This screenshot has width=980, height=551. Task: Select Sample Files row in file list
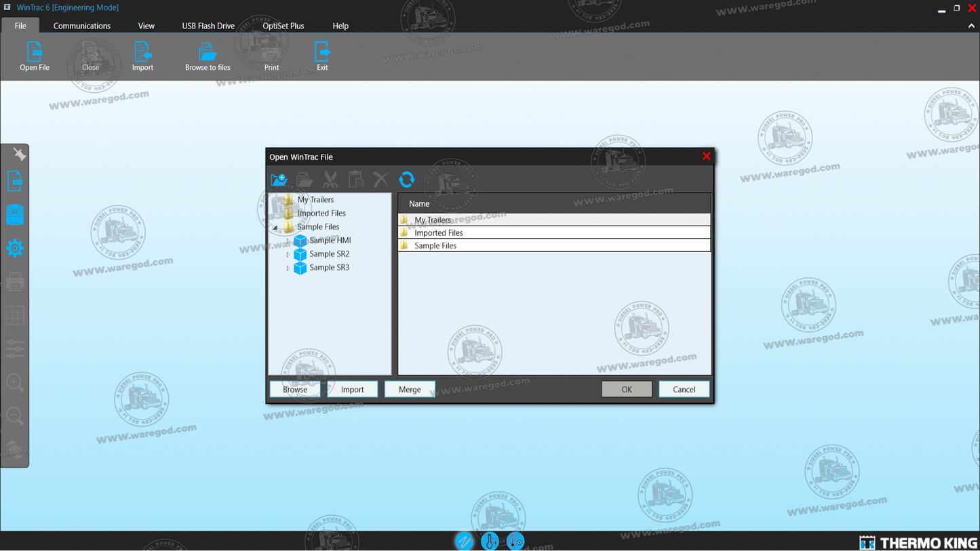pos(554,245)
